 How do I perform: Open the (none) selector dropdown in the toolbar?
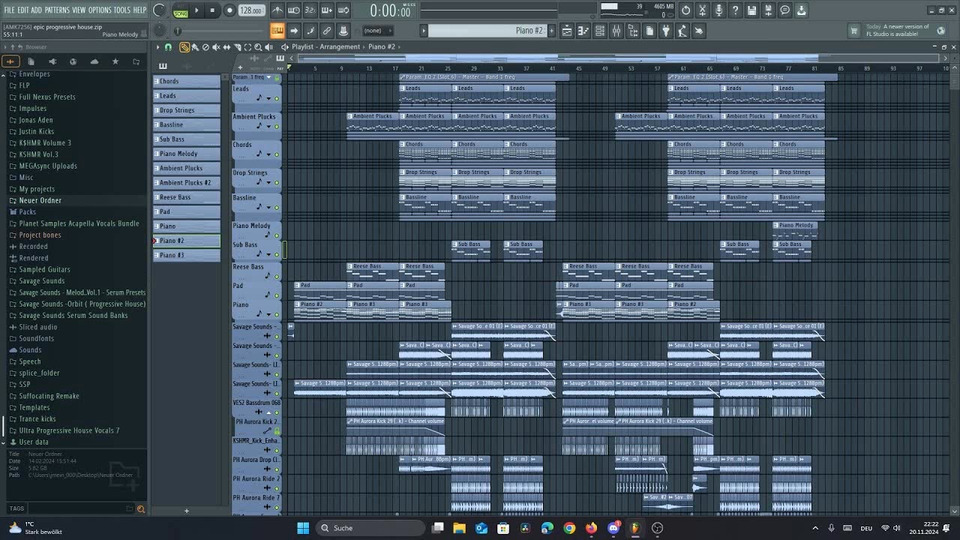coord(377,31)
